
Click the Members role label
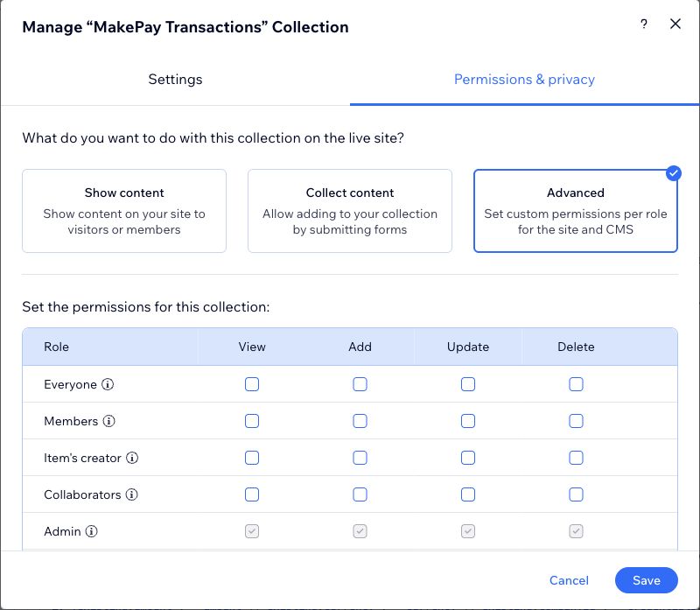[71, 421]
